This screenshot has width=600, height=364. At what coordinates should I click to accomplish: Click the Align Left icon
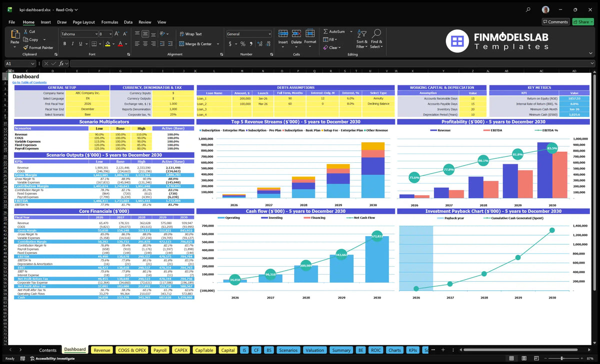click(x=137, y=44)
